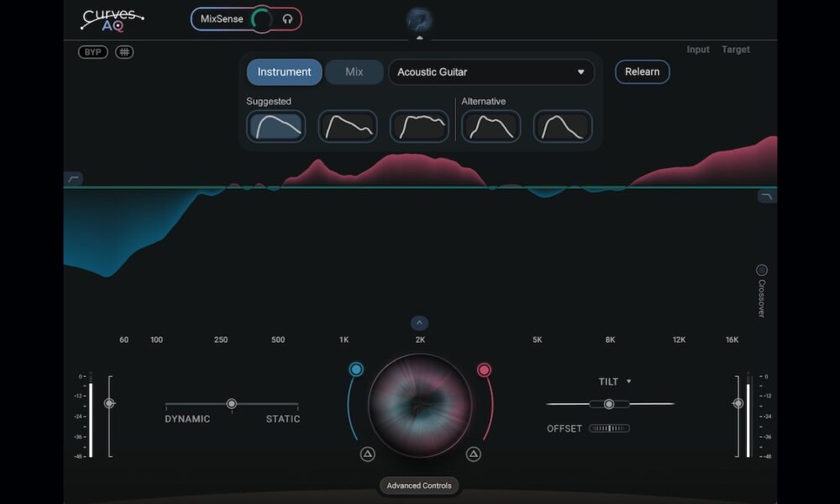Collapse the panel with small up triangle under orb

tap(419, 38)
